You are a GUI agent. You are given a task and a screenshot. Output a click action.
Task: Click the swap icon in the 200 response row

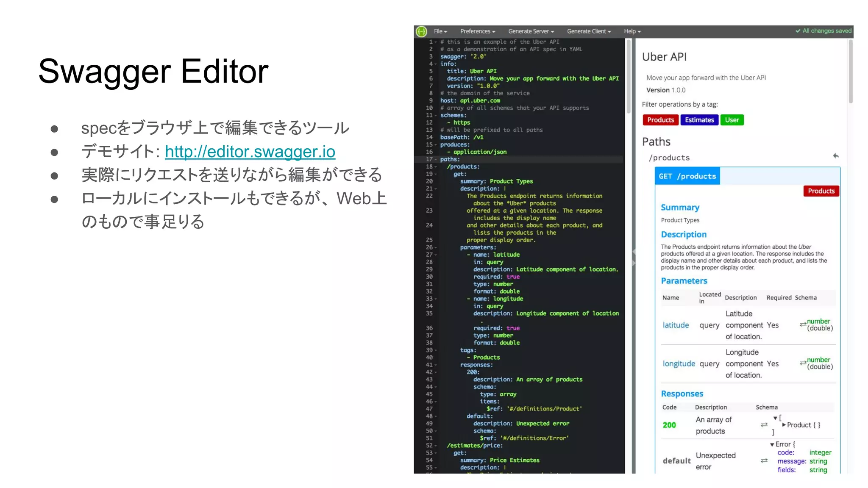coord(764,425)
